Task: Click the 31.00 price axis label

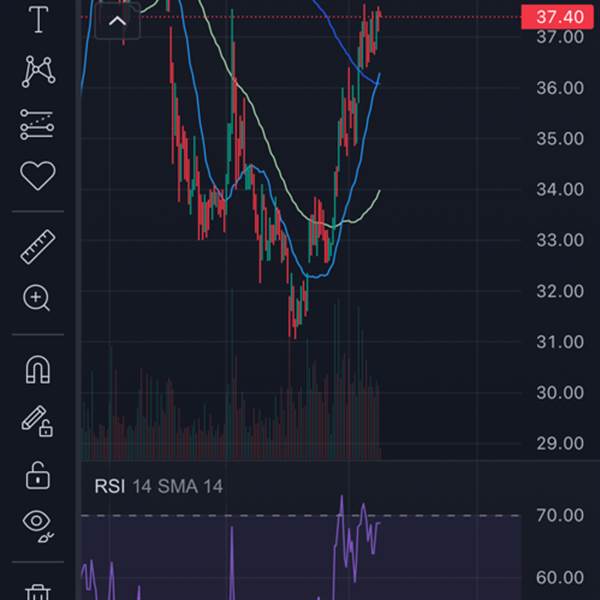Action: point(560,342)
